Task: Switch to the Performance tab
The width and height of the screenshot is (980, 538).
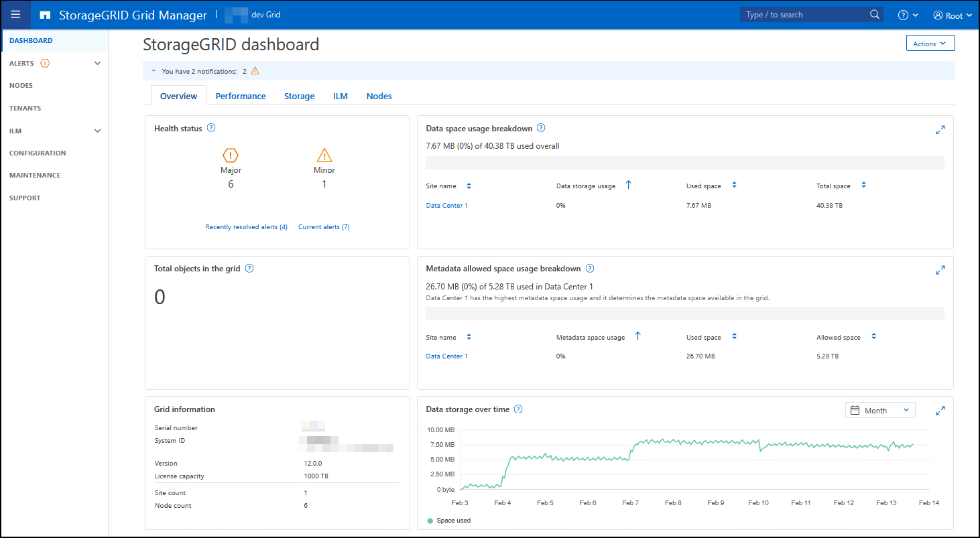Action: 241,96
